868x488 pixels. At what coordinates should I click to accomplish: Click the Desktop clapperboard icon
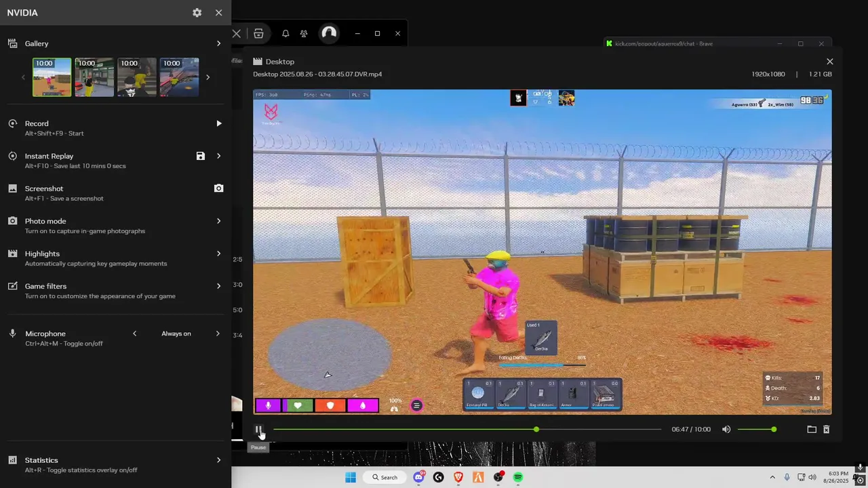(x=258, y=62)
